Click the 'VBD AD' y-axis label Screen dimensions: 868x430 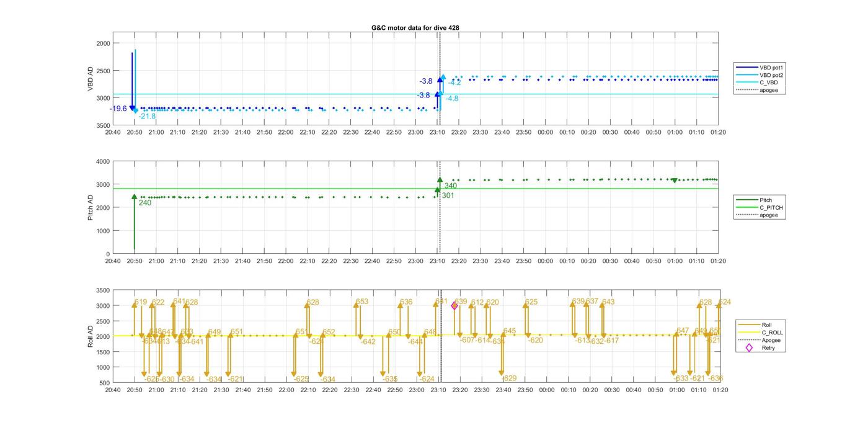pyautogui.click(x=91, y=79)
